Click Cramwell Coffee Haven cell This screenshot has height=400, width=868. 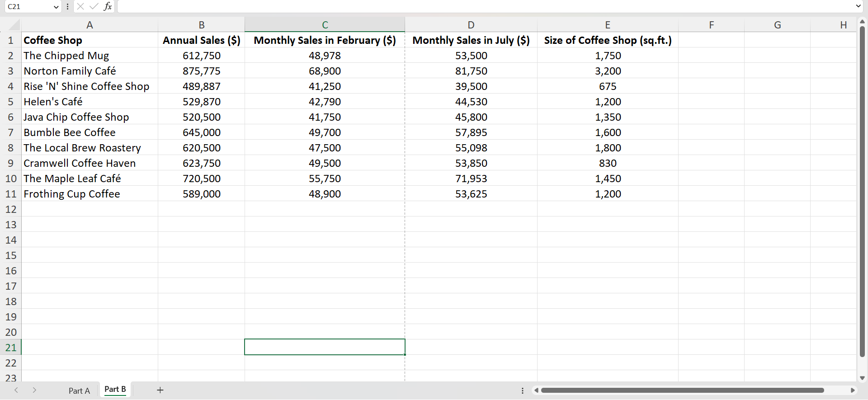(90, 163)
